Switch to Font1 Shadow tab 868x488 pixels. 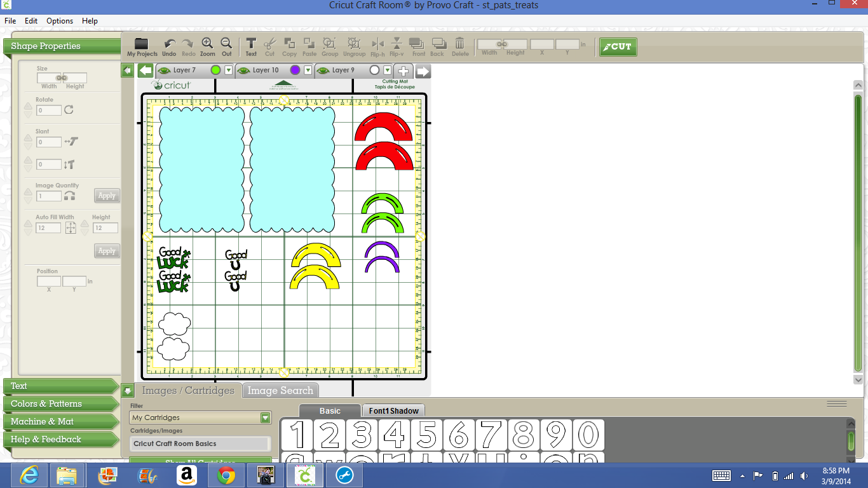click(393, 411)
